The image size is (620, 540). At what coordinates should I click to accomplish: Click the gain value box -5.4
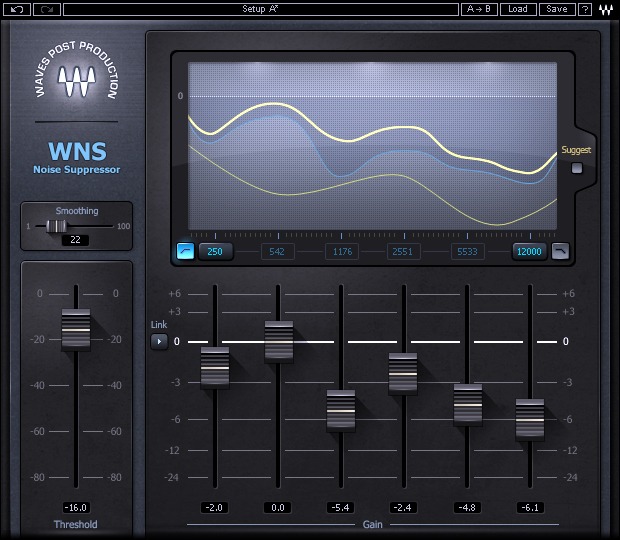click(340, 508)
